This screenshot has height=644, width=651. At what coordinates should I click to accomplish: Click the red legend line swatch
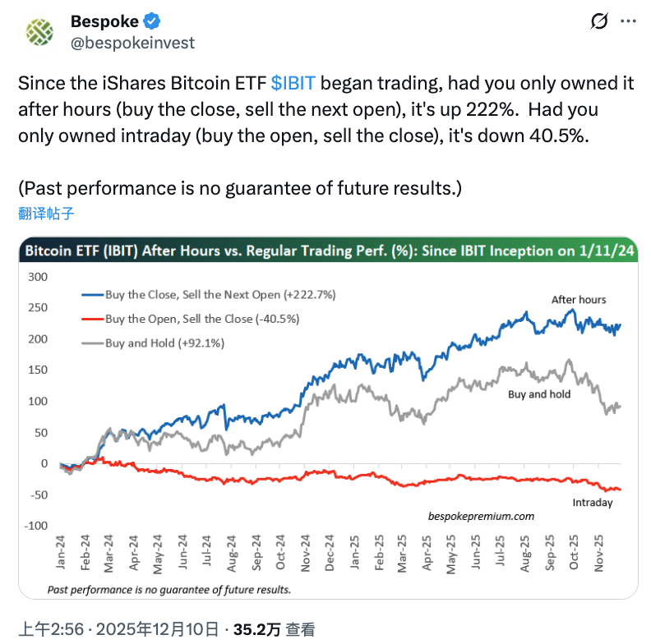click(x=91, y=319)
